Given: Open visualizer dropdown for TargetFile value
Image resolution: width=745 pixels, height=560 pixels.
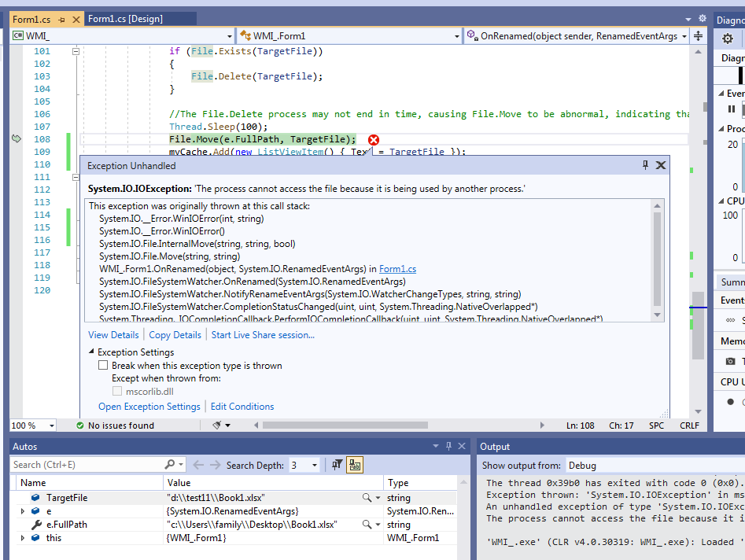Looking at the screenshot, I should click(x=378, y=498).
